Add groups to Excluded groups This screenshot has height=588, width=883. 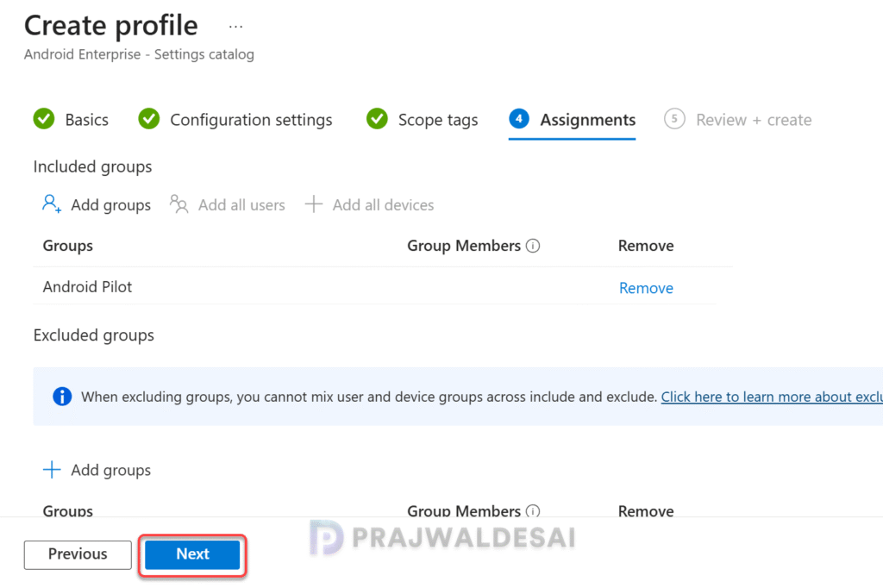(97, 470)
